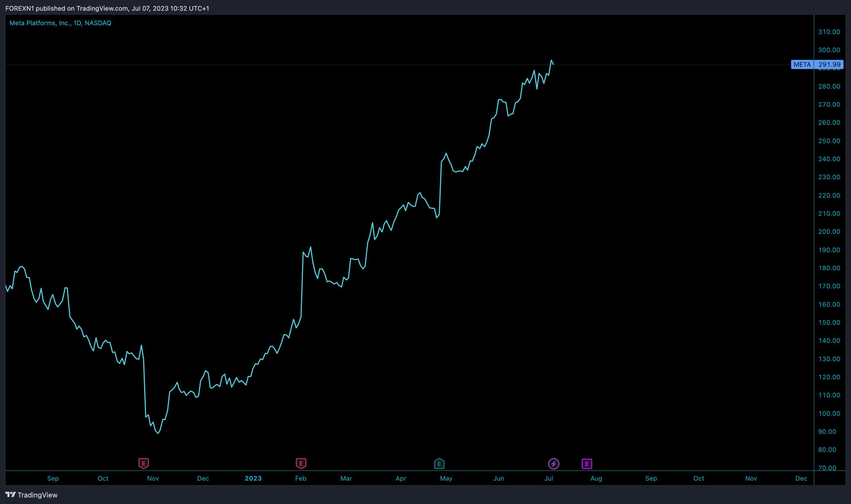Click the 300.00 price axis label

pos(829,50)
